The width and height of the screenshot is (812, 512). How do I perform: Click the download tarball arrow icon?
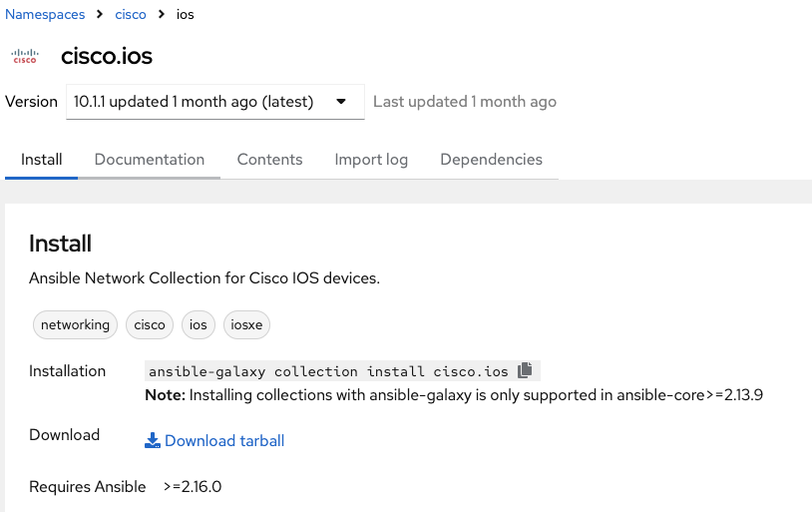153,440
